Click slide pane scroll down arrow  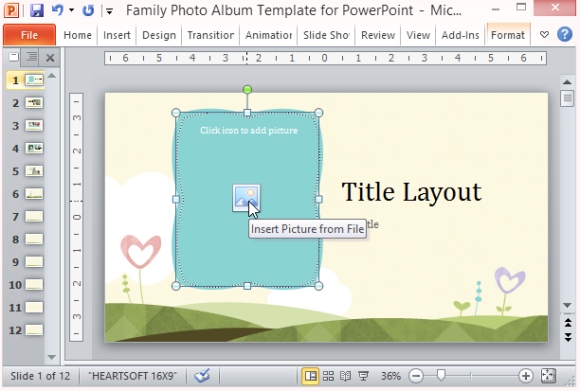52,357
